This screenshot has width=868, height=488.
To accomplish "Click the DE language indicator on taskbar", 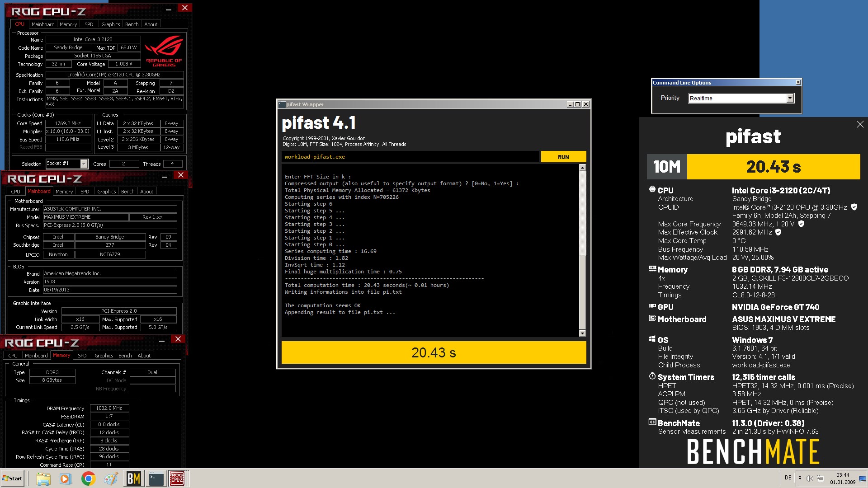I will (788, 478).
